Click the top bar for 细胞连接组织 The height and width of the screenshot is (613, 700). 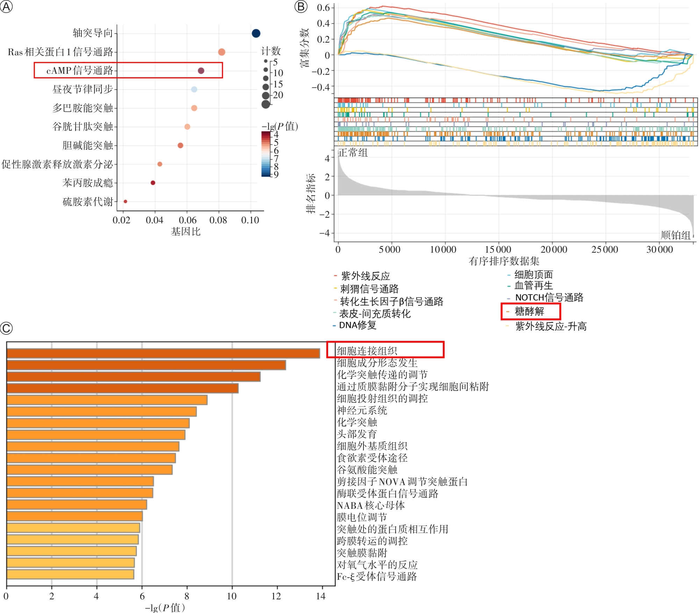163,353
